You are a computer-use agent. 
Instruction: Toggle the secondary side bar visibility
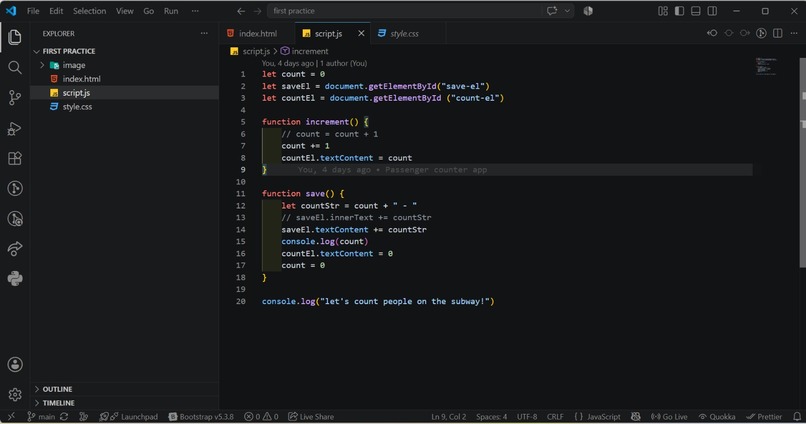coord(712,11)
